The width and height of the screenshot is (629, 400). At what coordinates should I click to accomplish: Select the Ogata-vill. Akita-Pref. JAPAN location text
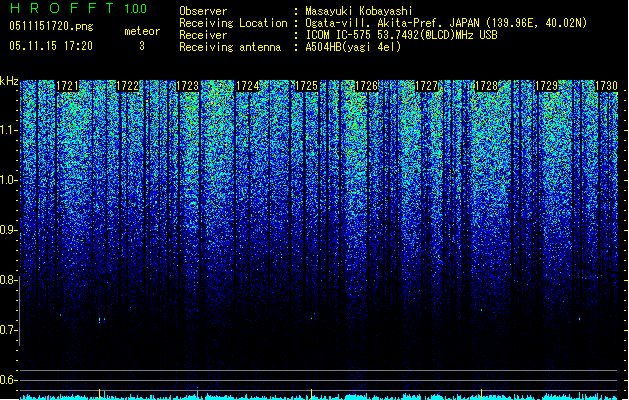pyautogui.click(x=446, y=23)
